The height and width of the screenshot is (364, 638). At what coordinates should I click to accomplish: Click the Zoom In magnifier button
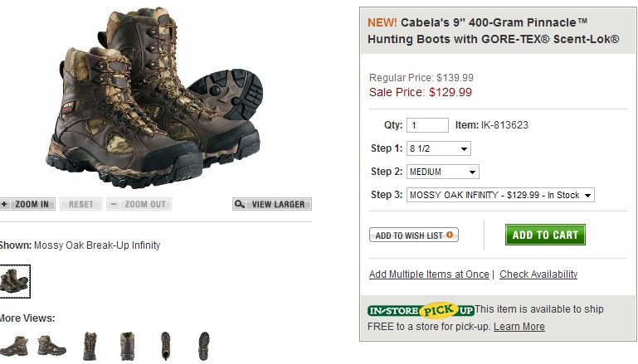[x=27, y=204]
